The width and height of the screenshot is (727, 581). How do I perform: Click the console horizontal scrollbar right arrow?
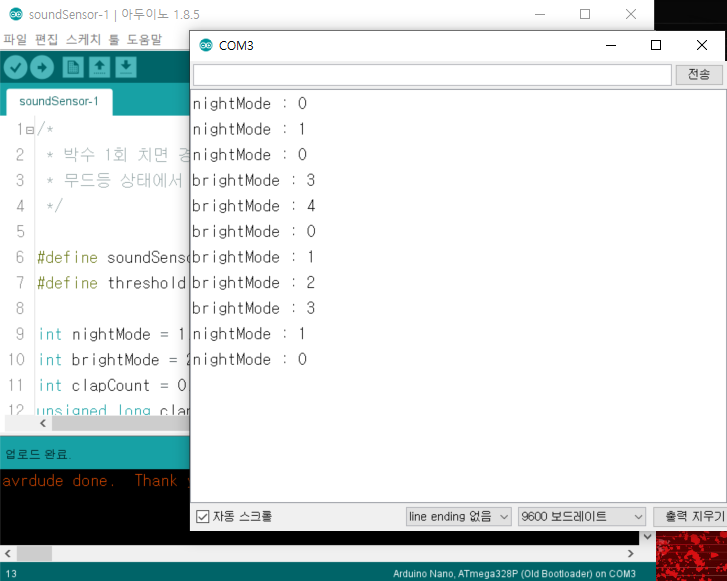(x=631, y=553)
